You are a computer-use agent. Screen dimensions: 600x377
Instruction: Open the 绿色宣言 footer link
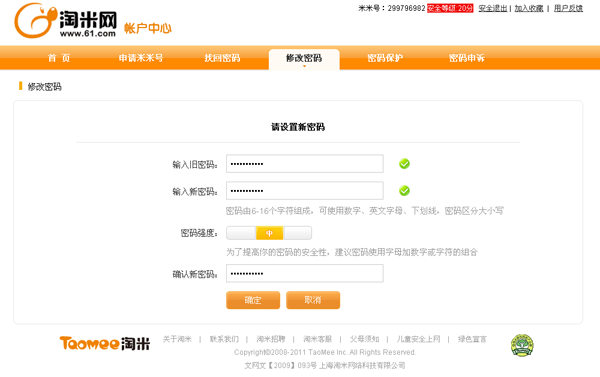point(472,339)
